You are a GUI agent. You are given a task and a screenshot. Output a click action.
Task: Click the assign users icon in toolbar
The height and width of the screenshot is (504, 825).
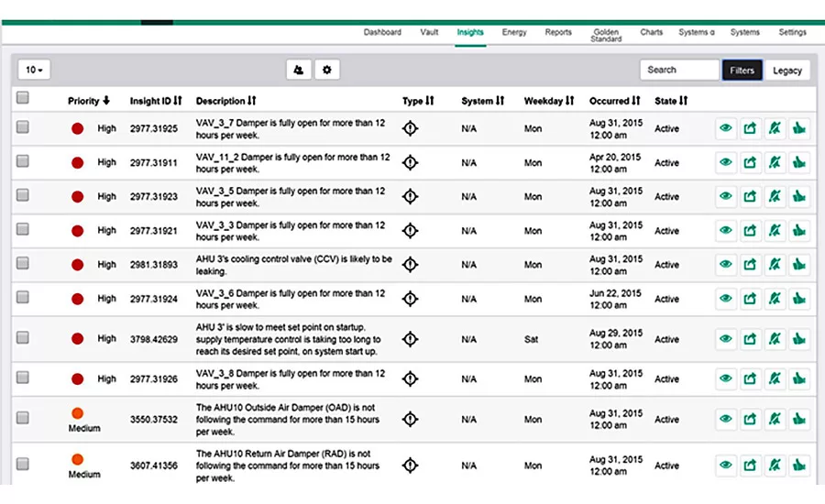(298, 70)
